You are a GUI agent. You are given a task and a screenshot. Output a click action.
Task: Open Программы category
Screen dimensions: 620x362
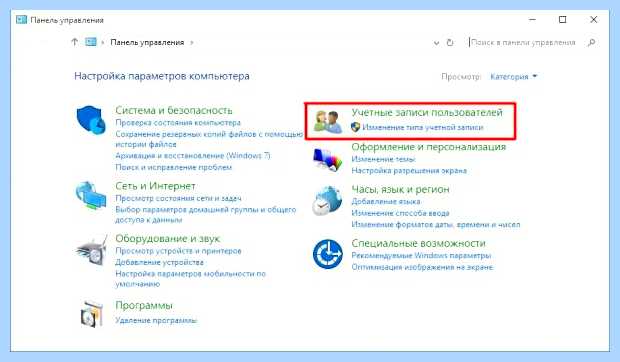pos(144,305)
